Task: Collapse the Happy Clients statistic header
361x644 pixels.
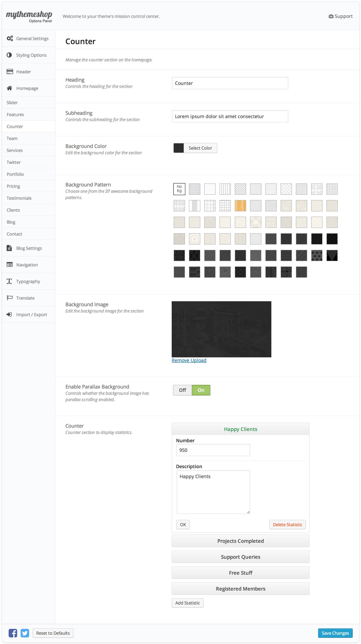Action: coord(240,429)
